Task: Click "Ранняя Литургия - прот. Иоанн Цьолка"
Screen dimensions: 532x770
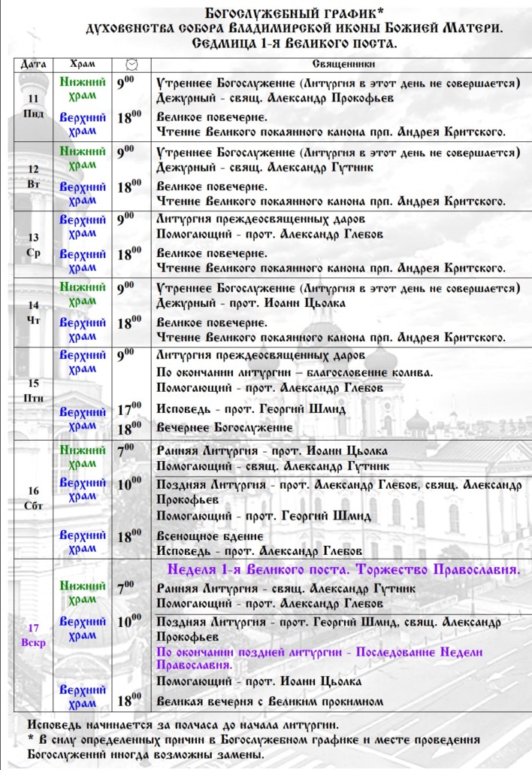Action: tap(272, 450)
